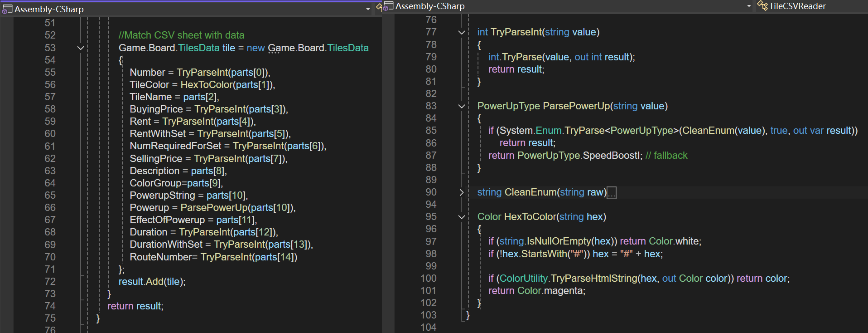Click return Color.magenta statement
The image size is (868, 333).
(x=536, y=291)
